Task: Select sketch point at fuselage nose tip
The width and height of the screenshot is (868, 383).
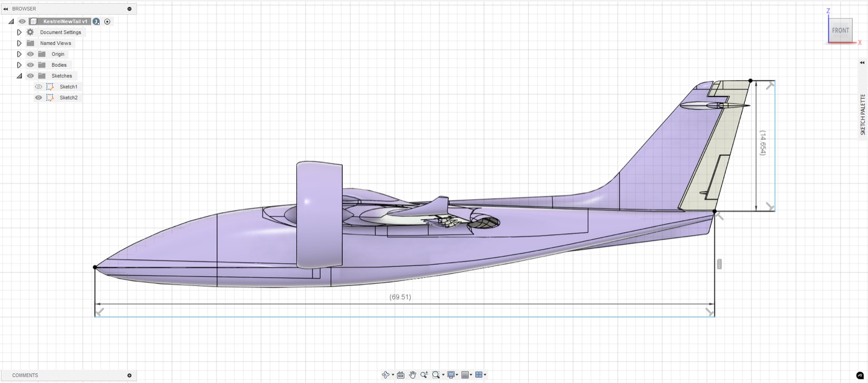Action: (x=95, y=267)
